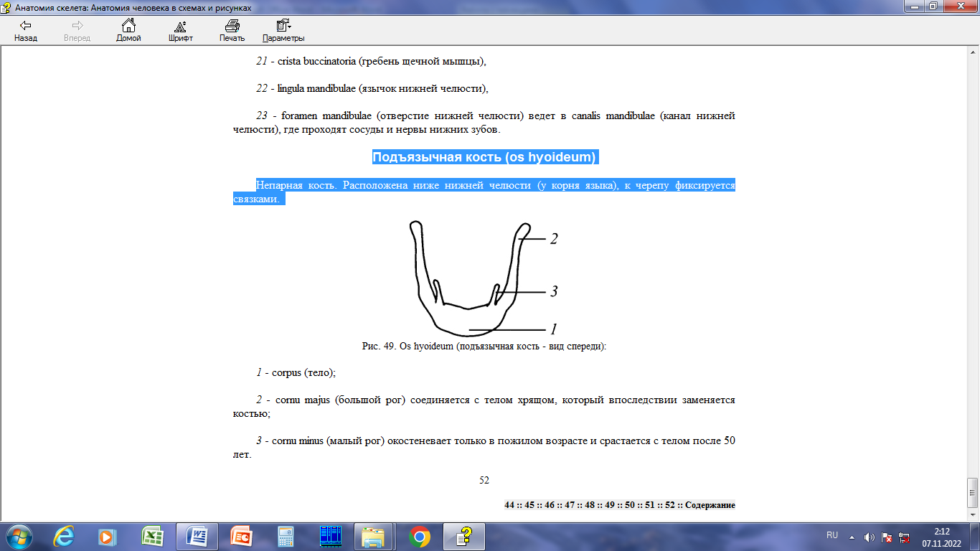
Task: Open the Calculator taskbar icon
Action: click(x=286, y=536)
